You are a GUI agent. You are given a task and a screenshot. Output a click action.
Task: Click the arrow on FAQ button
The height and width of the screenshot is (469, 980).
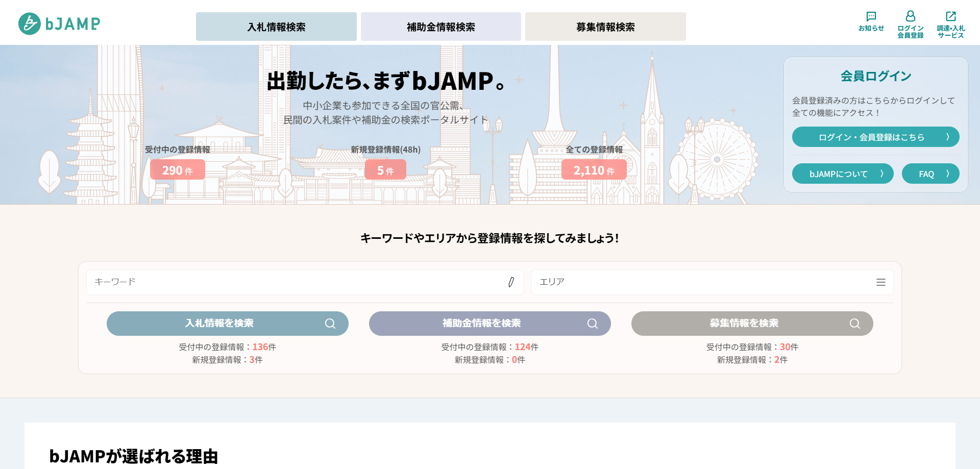948,174
